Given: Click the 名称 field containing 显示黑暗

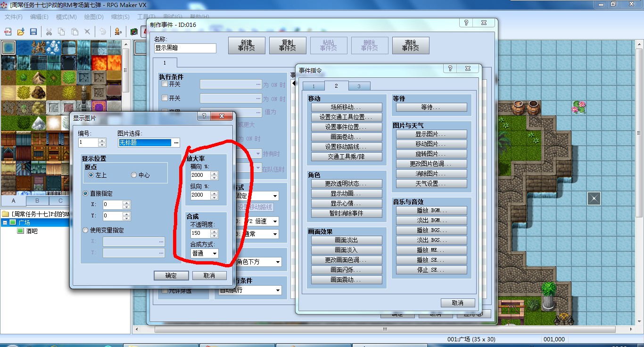Looking at the screenshot, I should point(185,48).
